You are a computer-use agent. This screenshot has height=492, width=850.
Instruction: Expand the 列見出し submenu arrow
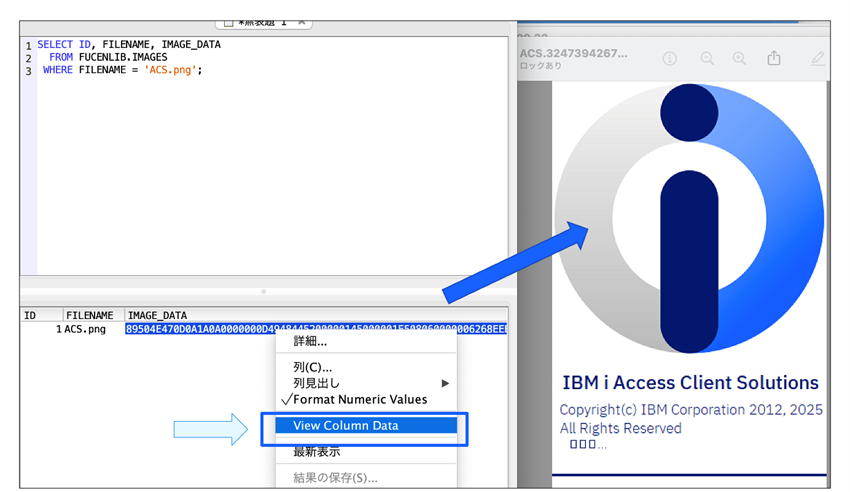pyautogui.click(x=445, y=383)
